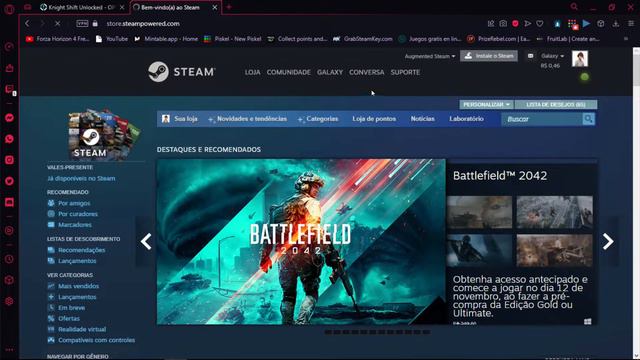Viewport: 640px width, 360px height.
Task: Open the Steam notifications envelope icon
Action: (530, 56)
